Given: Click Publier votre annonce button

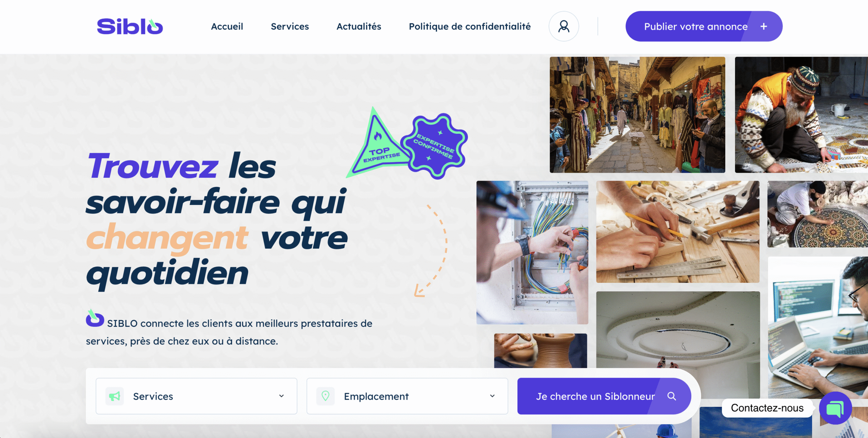Looking at the screenshot, I should pos(704,26).
